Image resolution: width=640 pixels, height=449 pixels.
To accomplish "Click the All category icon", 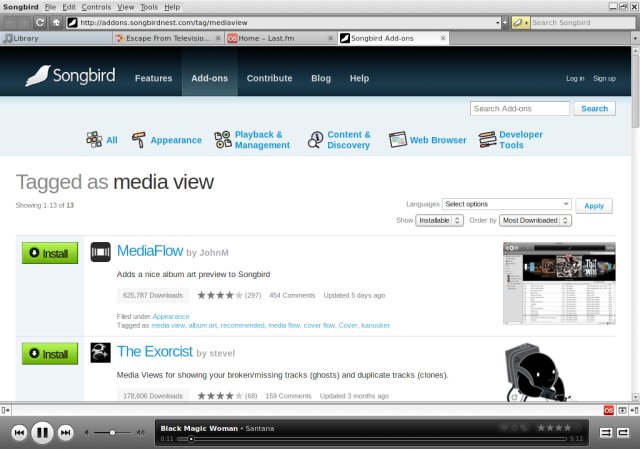I will [94, 140].
